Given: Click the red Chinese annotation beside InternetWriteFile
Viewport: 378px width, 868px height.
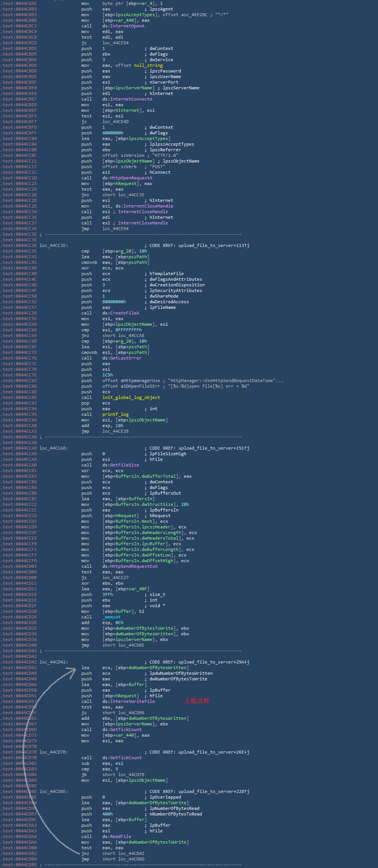Looking at the screenshot, I should pos(197,701).
